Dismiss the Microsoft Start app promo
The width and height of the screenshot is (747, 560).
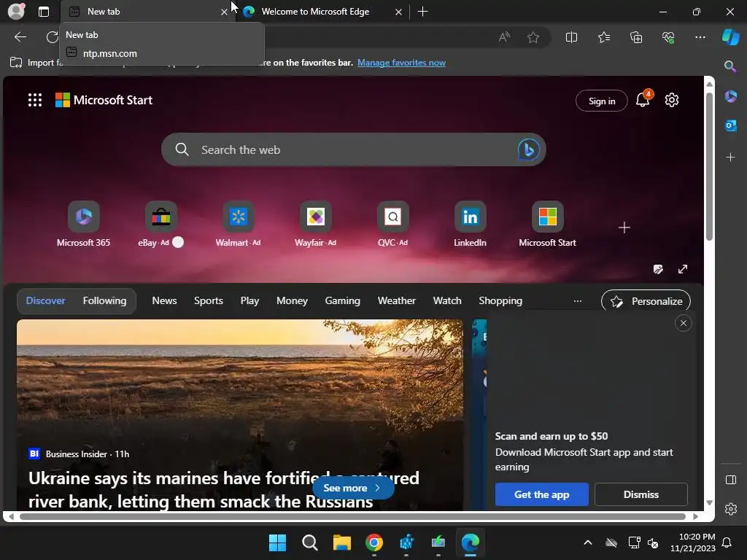[x=641, y=494]
